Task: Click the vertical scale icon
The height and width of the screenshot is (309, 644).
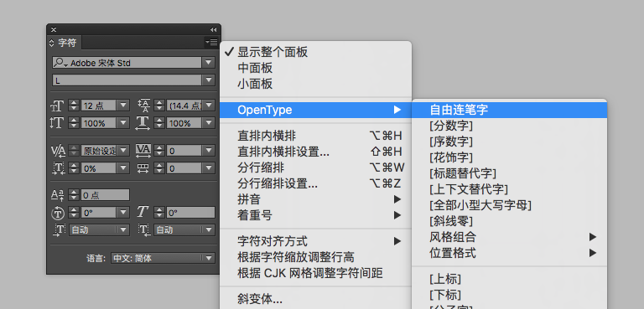Action: tap(57, 123)
